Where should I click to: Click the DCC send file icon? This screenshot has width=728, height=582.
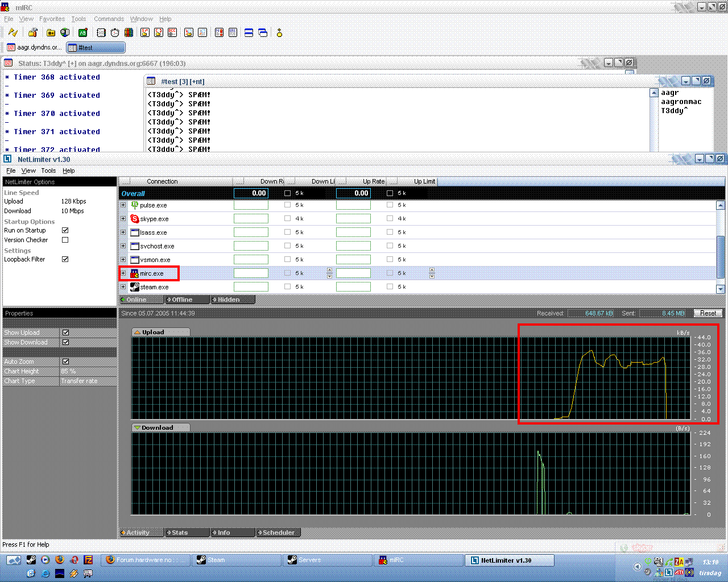click(x=145, y=32)
